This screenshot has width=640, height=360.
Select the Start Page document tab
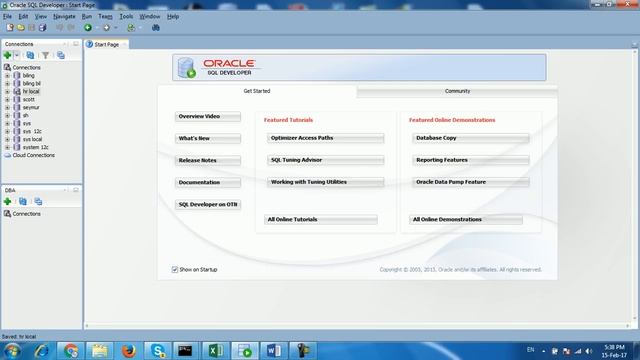(x=107, y=44)
